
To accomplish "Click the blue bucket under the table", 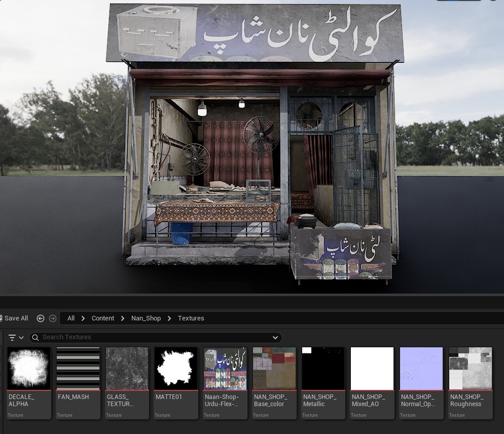I will pyautogui.click(x=182, y=233).
